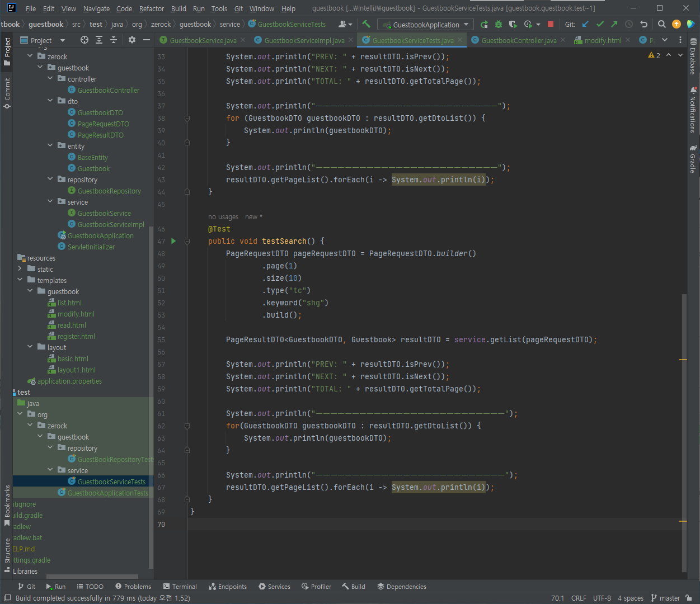Collapse the templates folder
Screen dimensions: 700x604
tap(20, 280)
